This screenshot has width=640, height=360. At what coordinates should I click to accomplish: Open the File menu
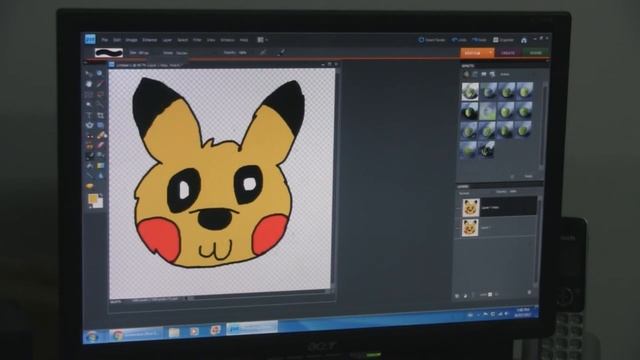105,40
